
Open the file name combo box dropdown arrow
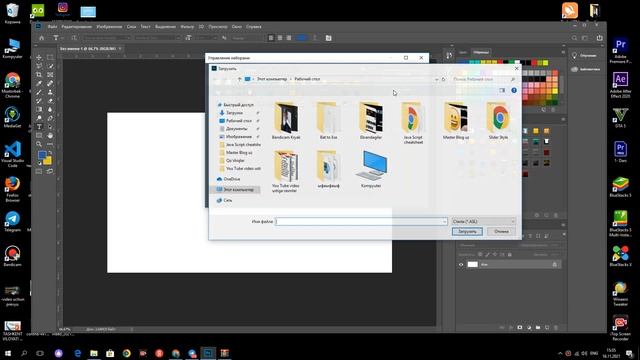tap(444, 221)
